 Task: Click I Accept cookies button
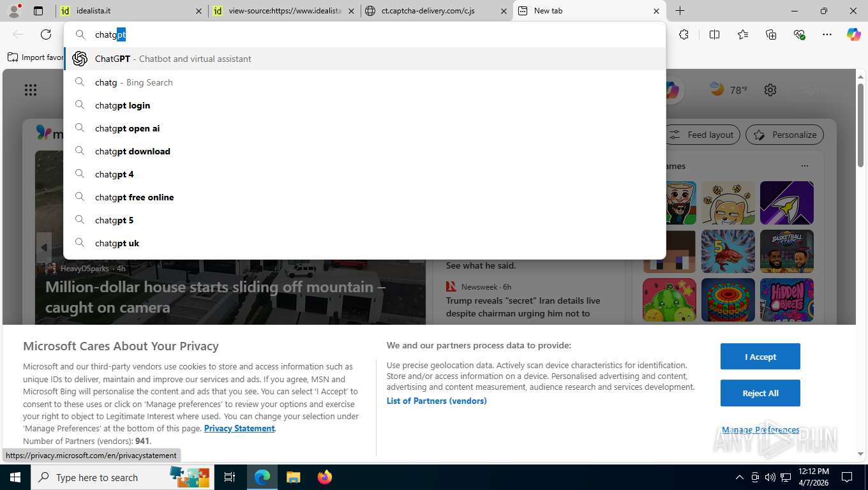tap(760, 357)
